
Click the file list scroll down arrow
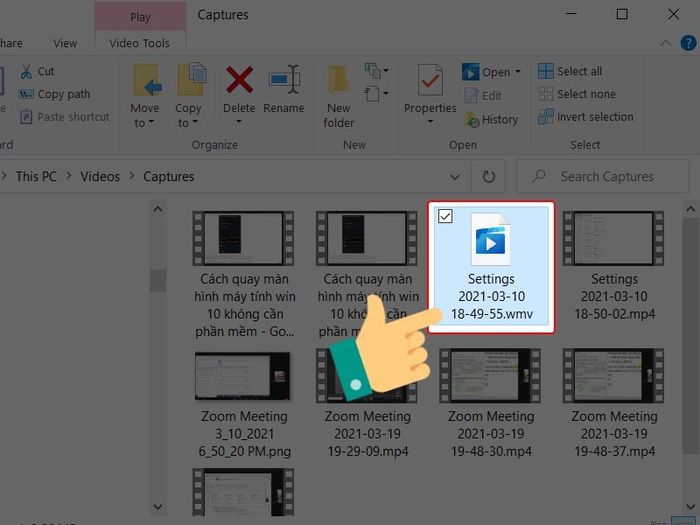691,507
